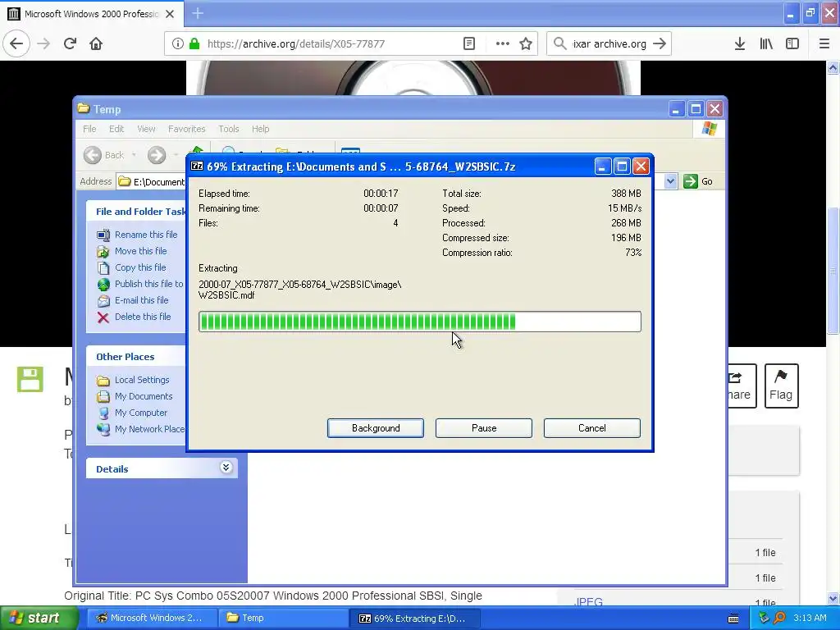
Task: Toggle reader view in address bar
Action: 468,44
